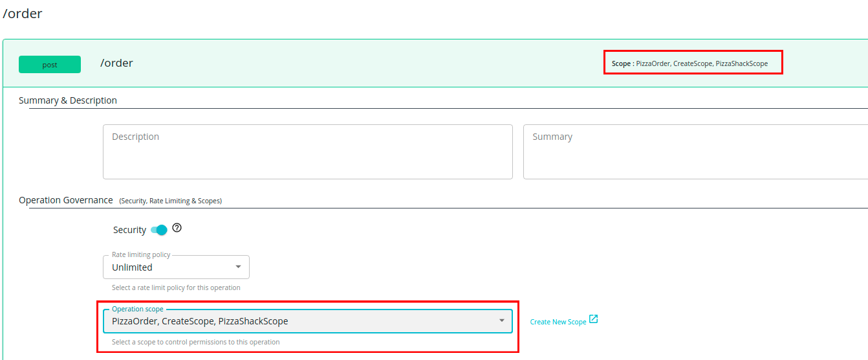The width and height of the screenshot is (868, 360).
Task: Click the /order path in the operation header
Action: 116,63
